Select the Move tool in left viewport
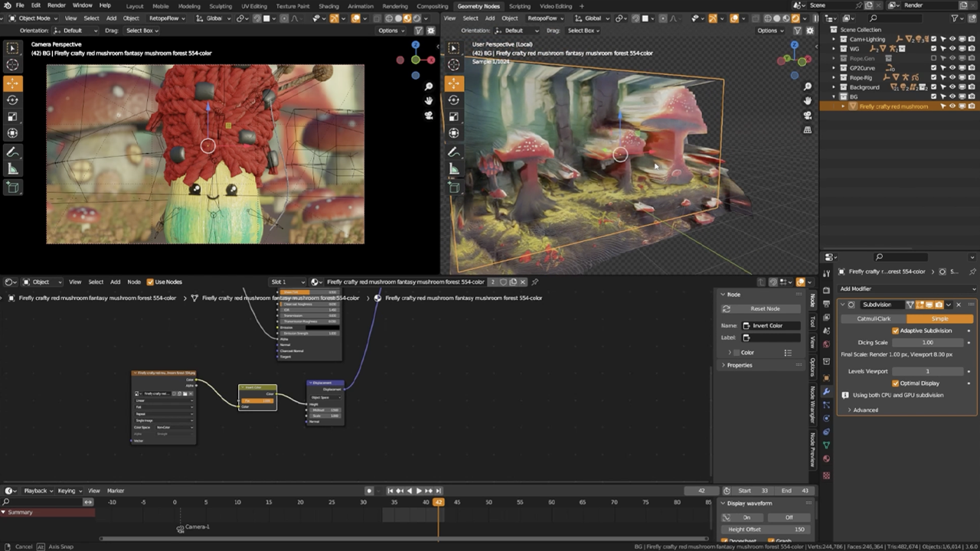 point(12,83)
